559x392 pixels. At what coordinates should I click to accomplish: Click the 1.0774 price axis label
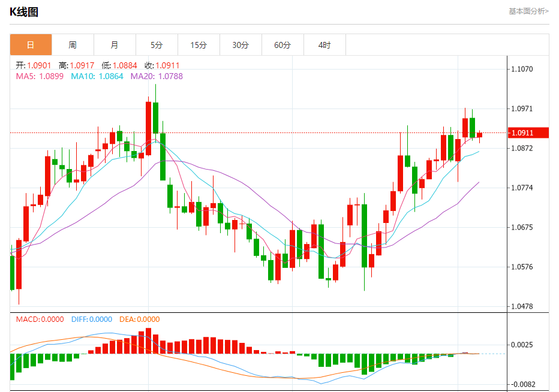522,188
